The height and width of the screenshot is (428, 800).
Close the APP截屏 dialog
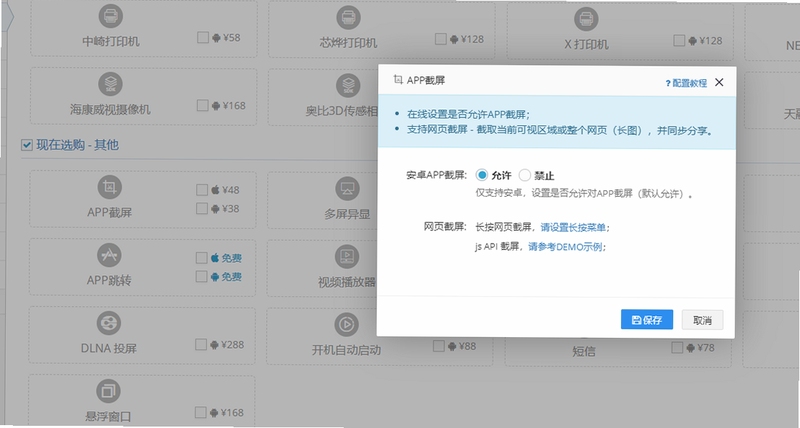719,82
